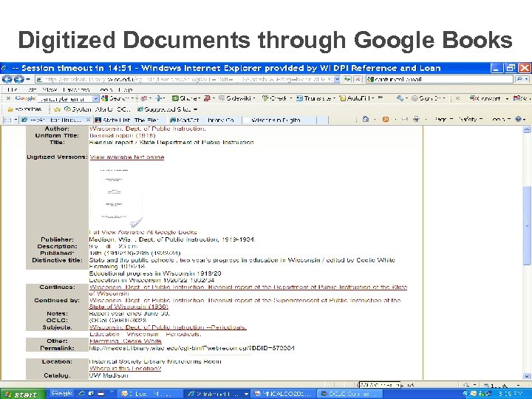Click the Biennial report (1918) uniform title link
The height and width of the screenshot is (399, 532).
coord(122,135)
